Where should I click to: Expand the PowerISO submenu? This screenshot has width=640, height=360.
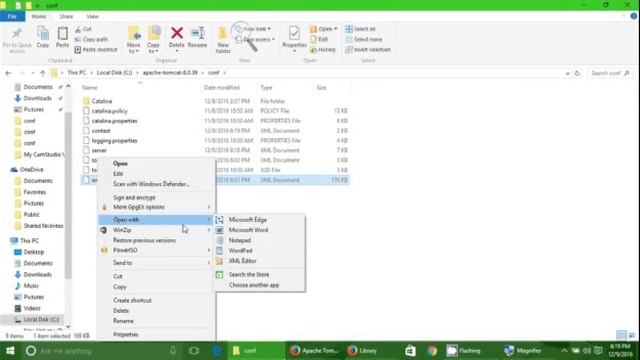tap(157, 250)
